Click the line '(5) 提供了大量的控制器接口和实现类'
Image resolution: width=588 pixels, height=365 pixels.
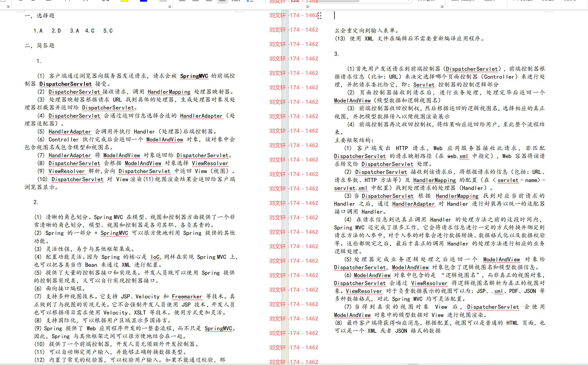pos(135,273)
